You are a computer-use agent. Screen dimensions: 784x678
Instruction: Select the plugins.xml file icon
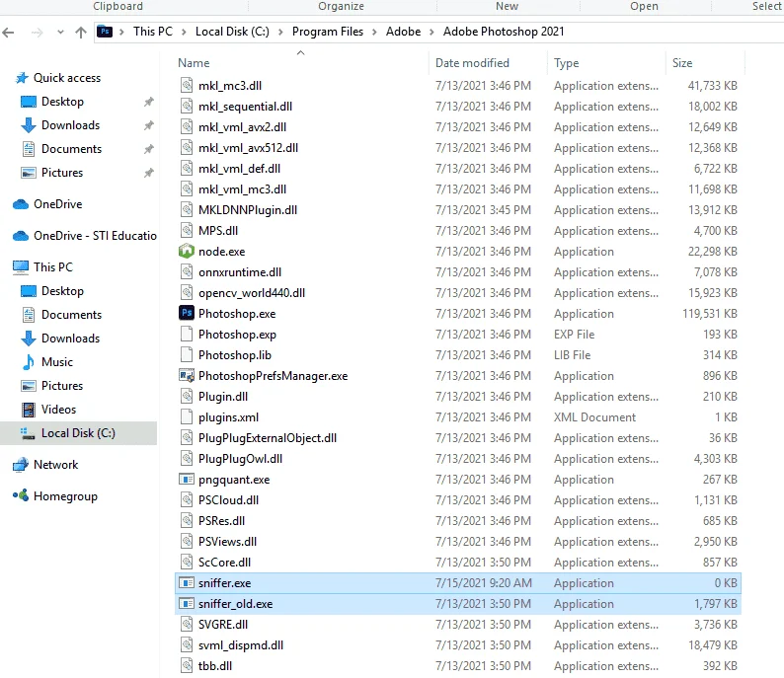pos(186,417)
